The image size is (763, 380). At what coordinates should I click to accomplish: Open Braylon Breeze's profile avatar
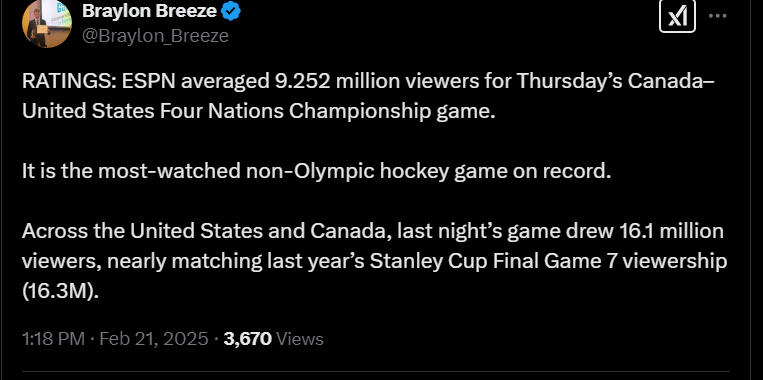click(47, 23)
